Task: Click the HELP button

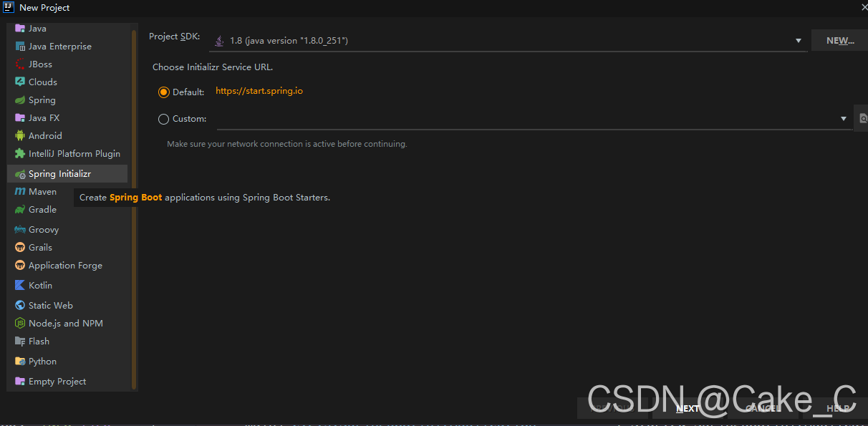Action: 837,408
